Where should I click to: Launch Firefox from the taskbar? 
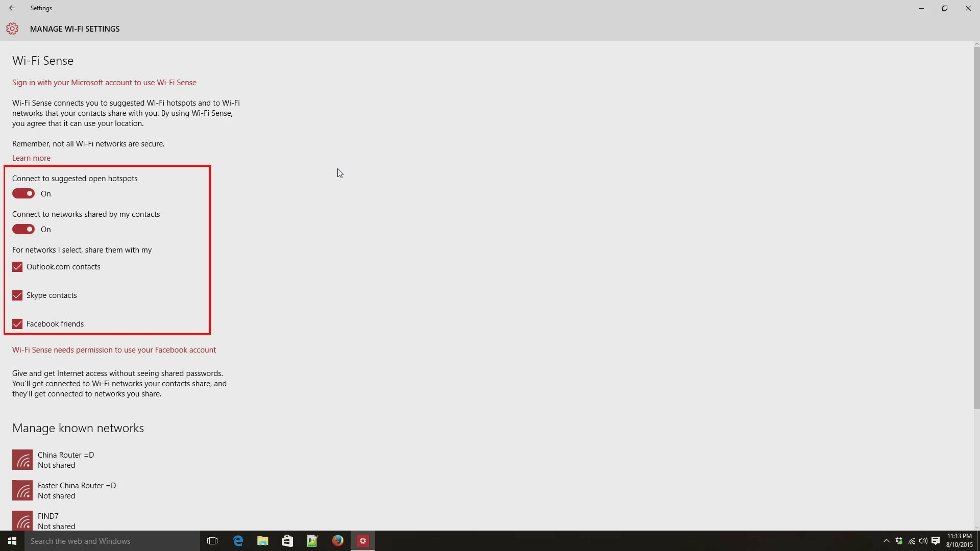338,541
